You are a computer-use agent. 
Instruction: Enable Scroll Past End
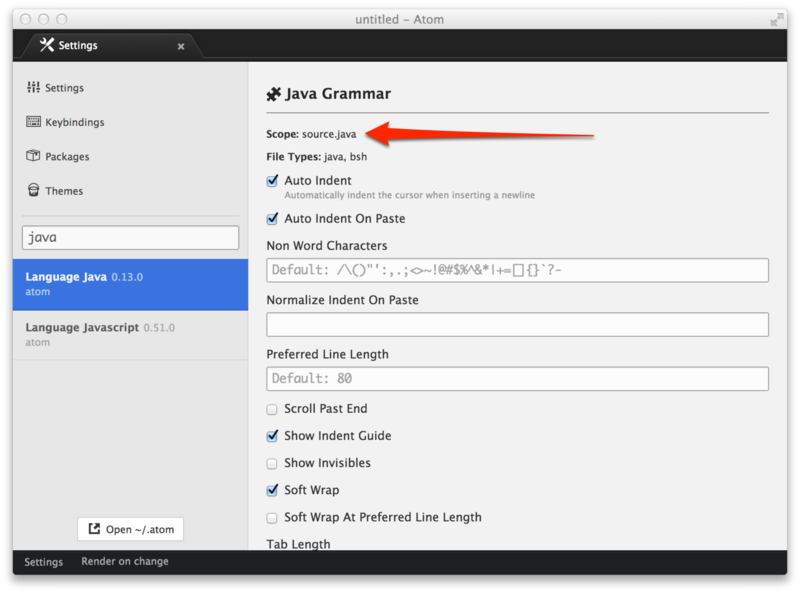[x=273, y=409]
